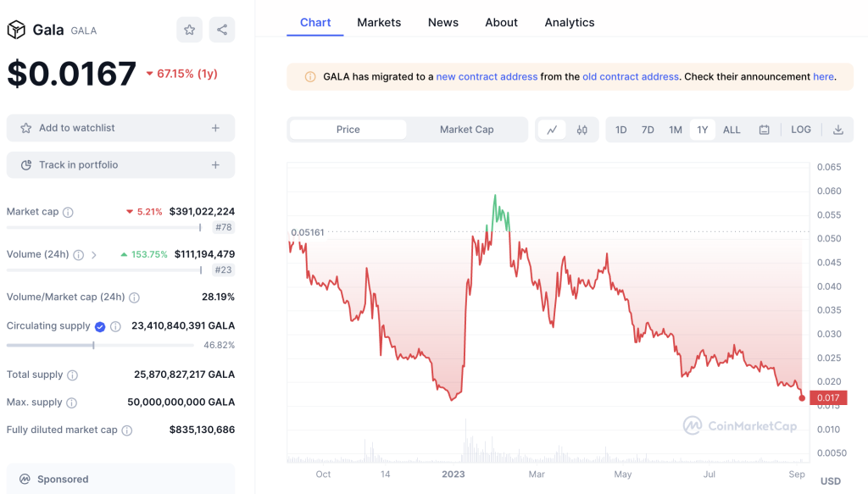Open the old contract address link

tap(631, 77)
